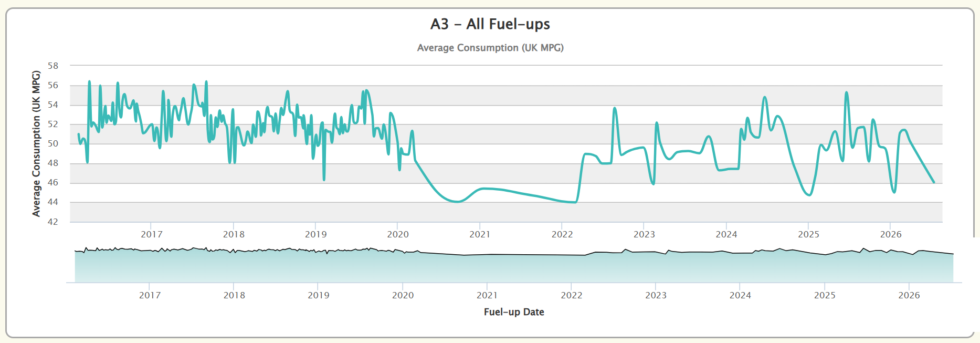Click the 'Fuel-up Date' axis title
This screenshot has width=980, height=343.
point(514,312)
